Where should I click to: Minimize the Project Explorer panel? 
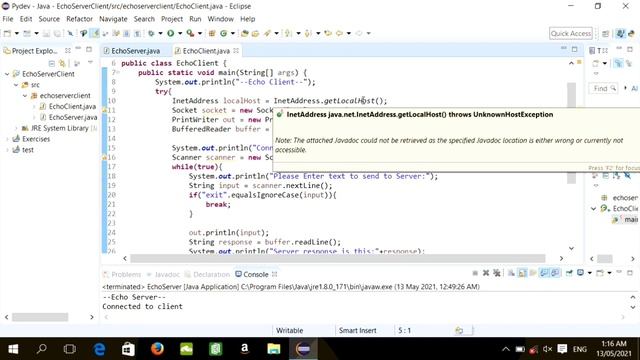(x=78, y=49)
